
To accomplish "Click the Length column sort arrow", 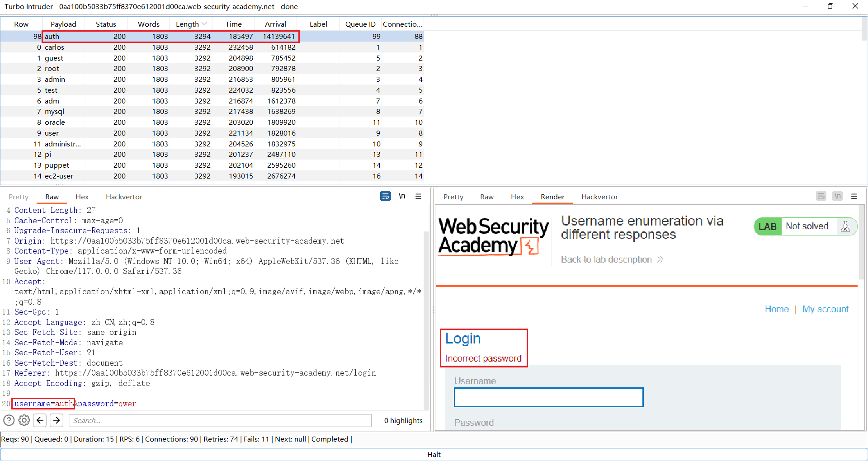I will [204, 24].
